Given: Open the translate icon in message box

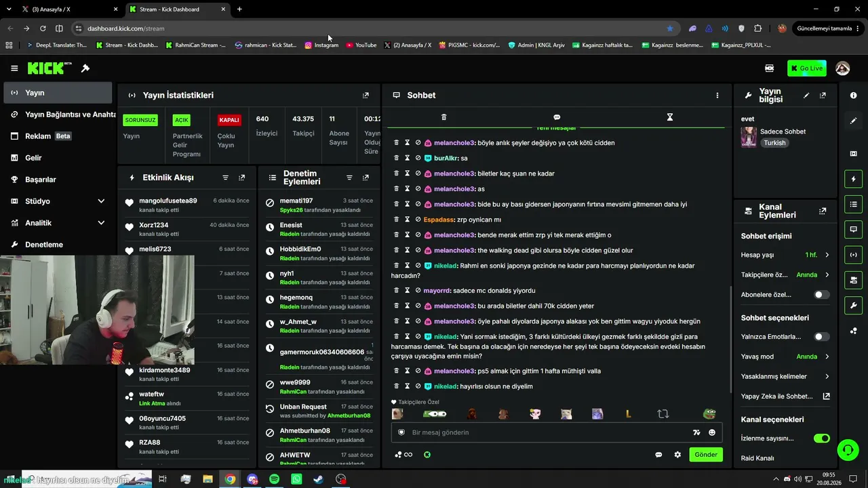Looking at the screenshot, I should pyautogui.click(x=696, y=432).
